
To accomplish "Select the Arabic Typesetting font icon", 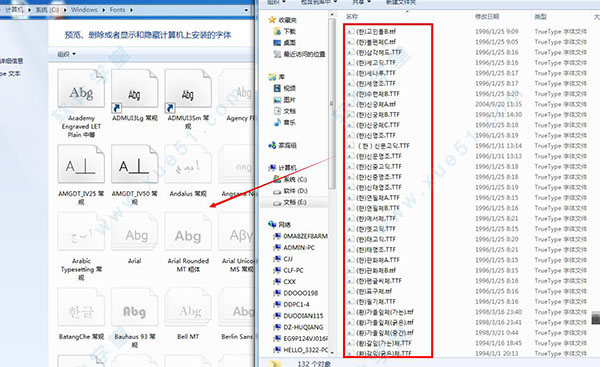I will [81, 232].
